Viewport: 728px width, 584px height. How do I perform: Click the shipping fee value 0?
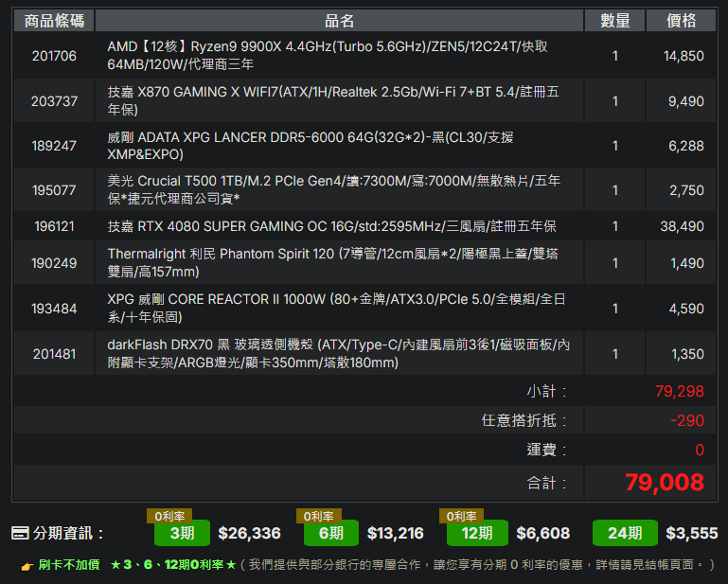[700, 450]
